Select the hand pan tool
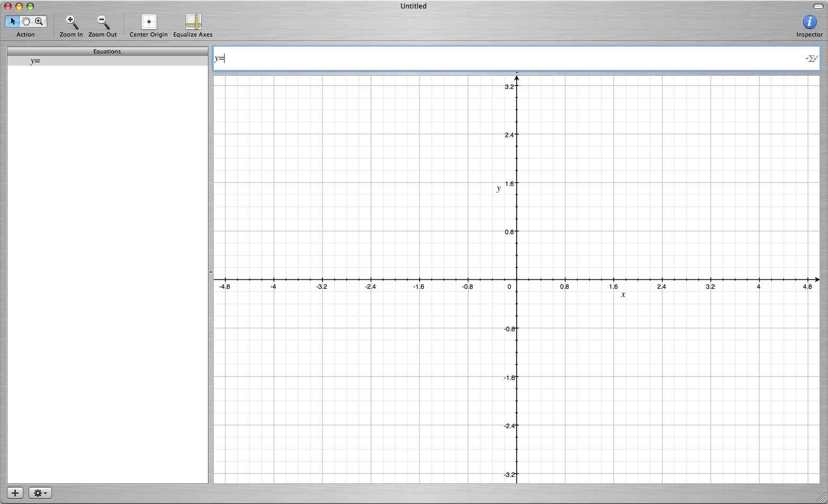 click(26, 21)
